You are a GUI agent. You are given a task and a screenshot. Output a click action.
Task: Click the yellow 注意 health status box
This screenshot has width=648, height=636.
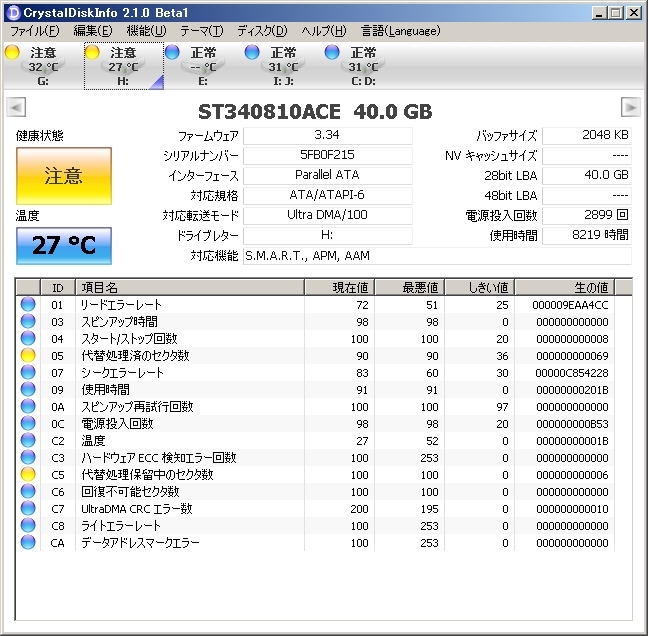[x=64, y=177]
